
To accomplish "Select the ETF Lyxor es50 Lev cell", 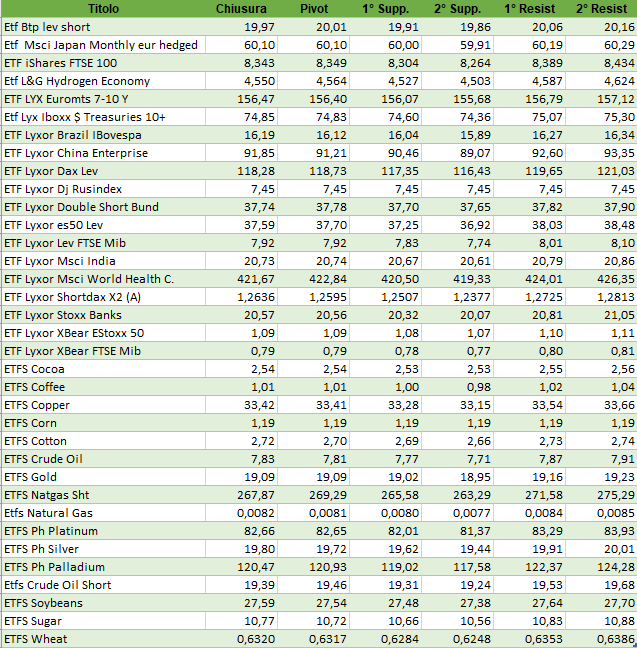I will pos(103,225).
